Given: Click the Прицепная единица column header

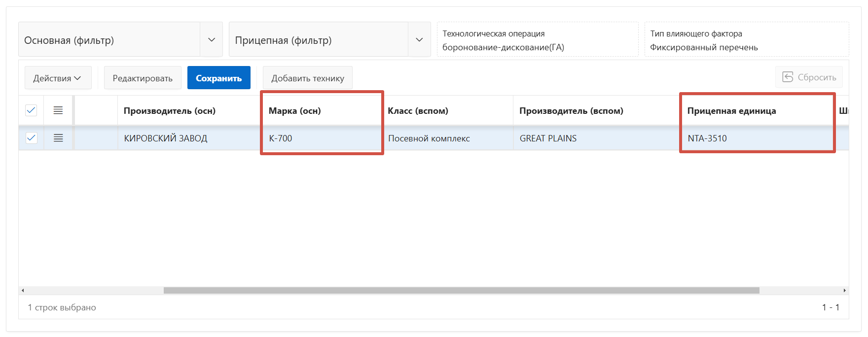Looking at the screenshot, I should click(x=731, y=111).
